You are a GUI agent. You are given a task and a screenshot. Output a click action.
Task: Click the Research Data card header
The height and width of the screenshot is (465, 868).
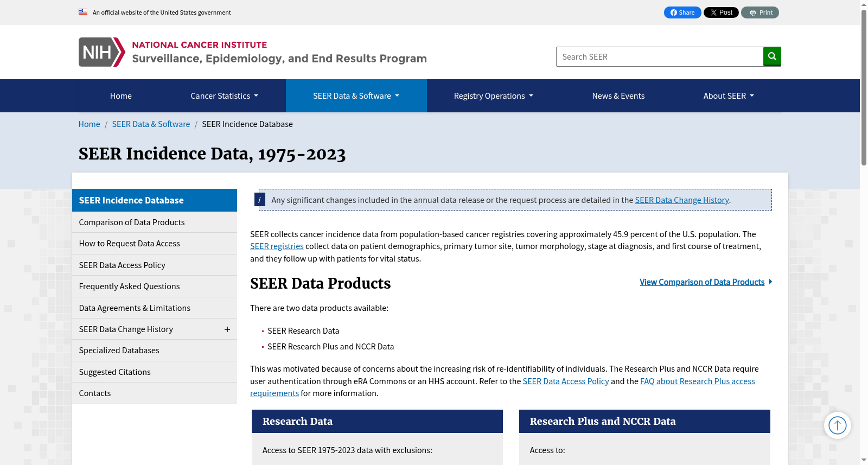[x=377, y=422]
